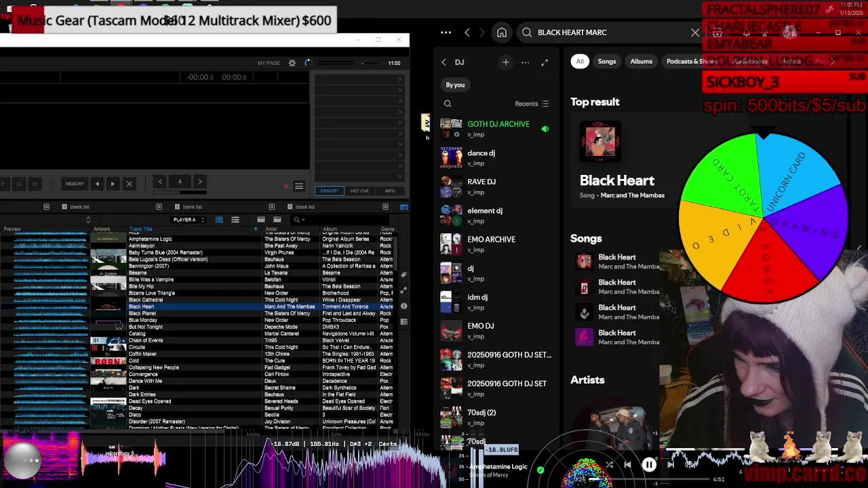Go to next memory cue

tap(113, 184)
